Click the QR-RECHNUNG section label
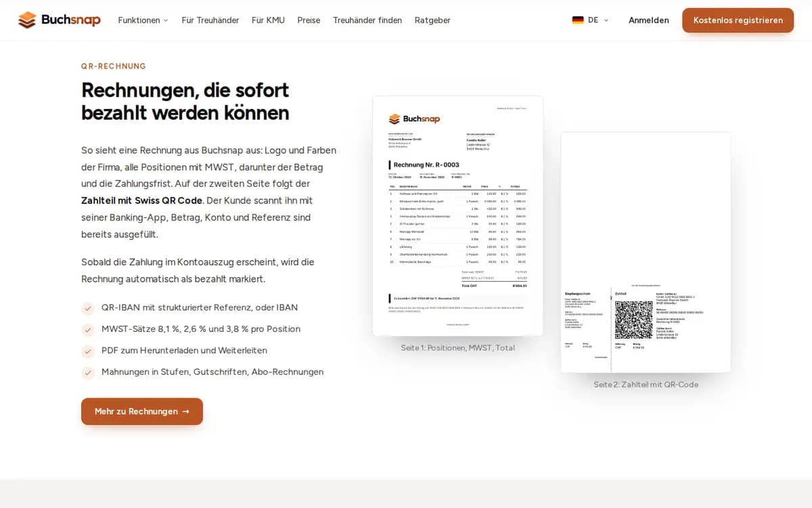This screenshot has height=508, width=812. (x=114, y=66)
